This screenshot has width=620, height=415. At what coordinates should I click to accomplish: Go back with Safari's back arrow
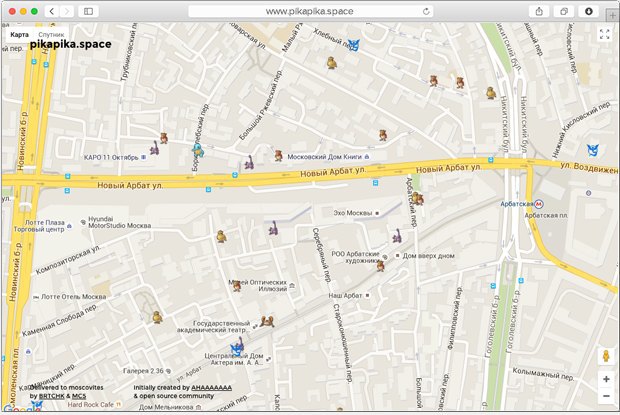pos(52,11)
